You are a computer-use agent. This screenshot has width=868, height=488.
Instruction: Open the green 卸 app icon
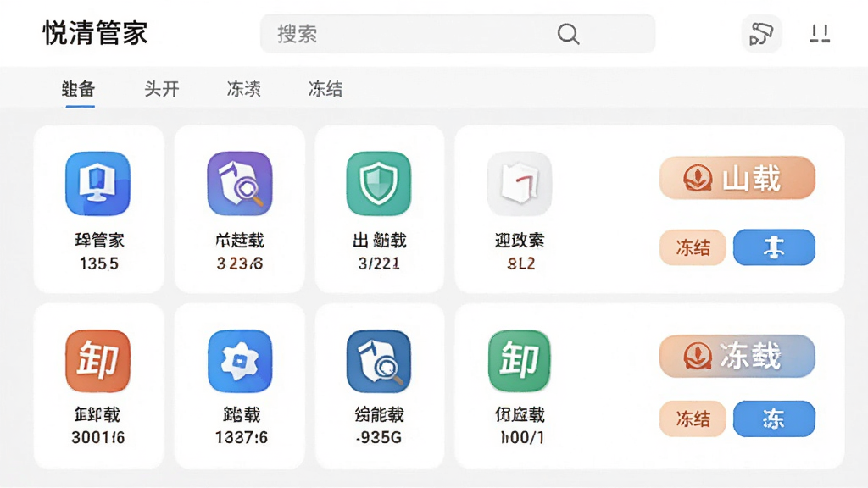click(x=520, y=361)
